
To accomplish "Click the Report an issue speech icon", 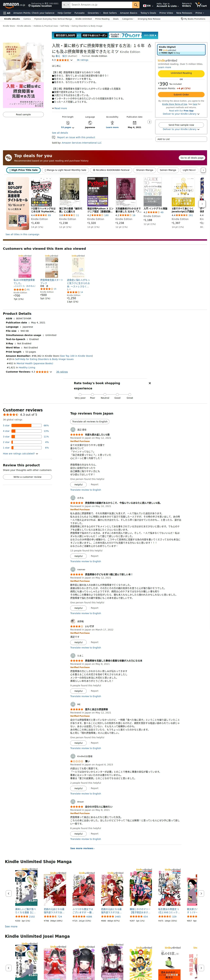I will pos(54,137).
